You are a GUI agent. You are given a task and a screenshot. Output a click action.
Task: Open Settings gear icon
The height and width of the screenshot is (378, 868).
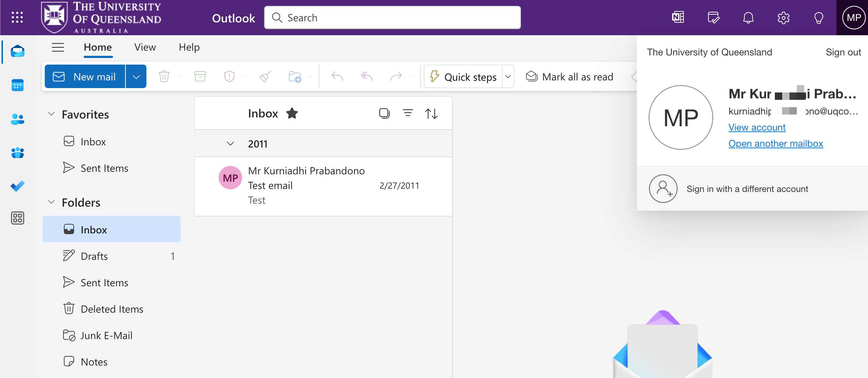(x=783, y=17)
